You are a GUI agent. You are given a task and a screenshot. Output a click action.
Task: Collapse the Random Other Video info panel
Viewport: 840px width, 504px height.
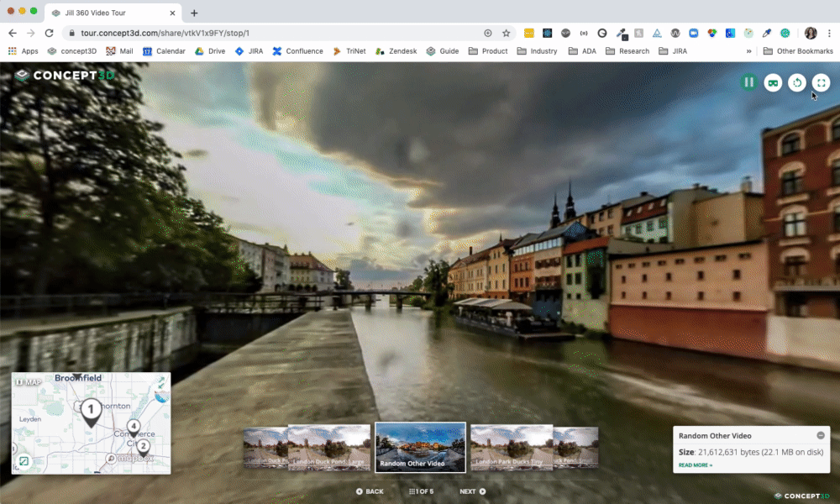[x=820, y=435]
